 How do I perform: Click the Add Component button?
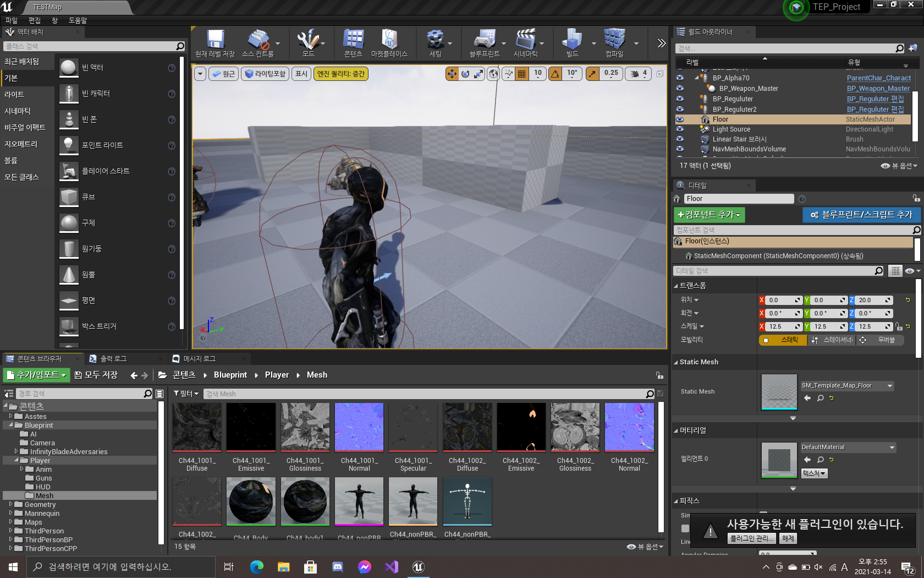pos(709,215)
